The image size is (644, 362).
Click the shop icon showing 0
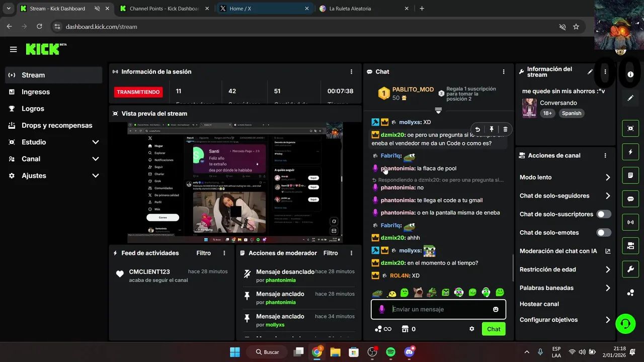tap(409, 329)
